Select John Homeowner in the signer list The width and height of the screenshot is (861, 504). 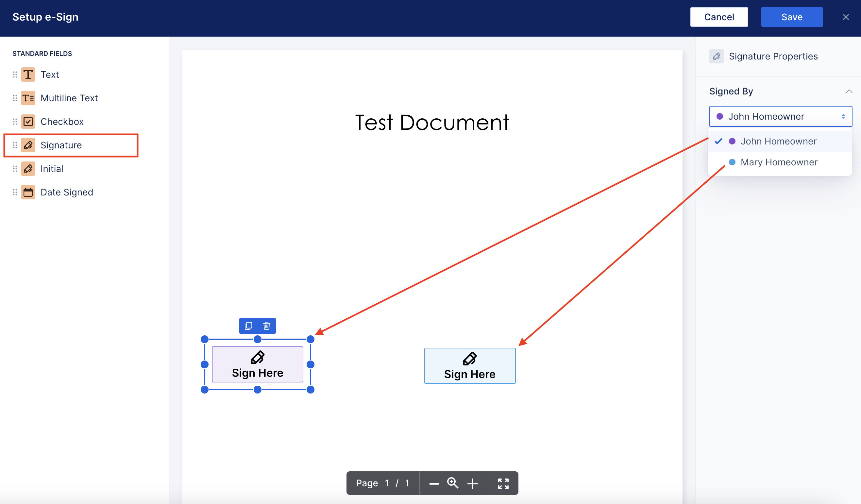pyautogui.click(x=778, y=142)
